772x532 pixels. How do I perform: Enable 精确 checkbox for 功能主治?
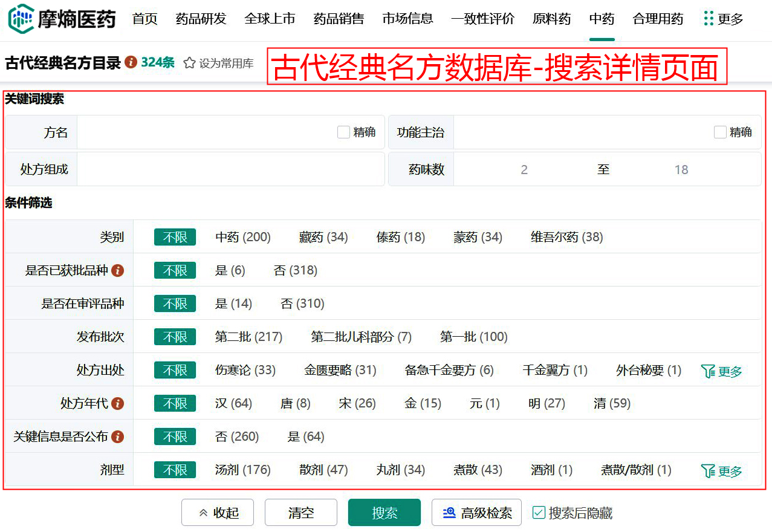click(719, 132)
